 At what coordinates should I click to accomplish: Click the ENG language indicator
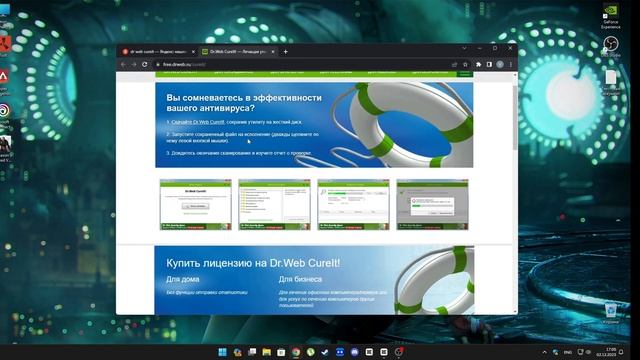point(568,352)
